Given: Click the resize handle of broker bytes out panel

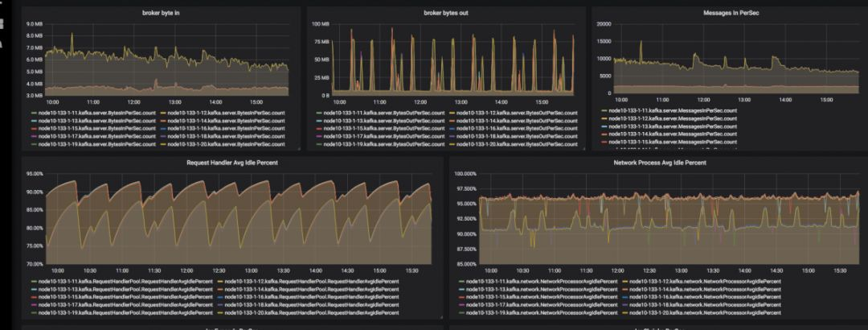Looking at the screenshot, I should tap(583, 148).
